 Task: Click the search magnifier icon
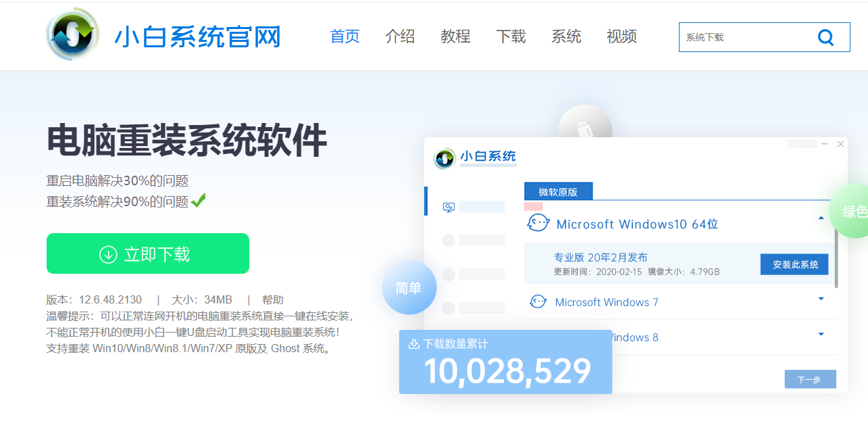(825, 37)
